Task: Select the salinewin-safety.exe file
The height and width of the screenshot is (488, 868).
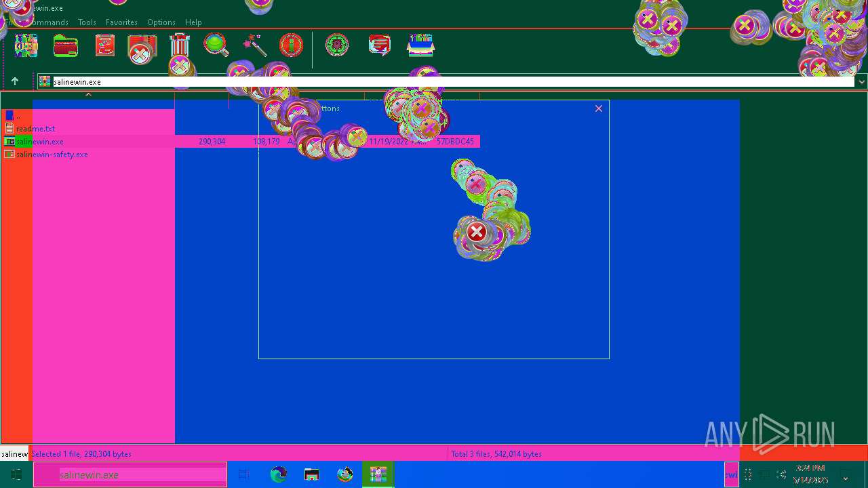Action: click(x=52, y=155)
